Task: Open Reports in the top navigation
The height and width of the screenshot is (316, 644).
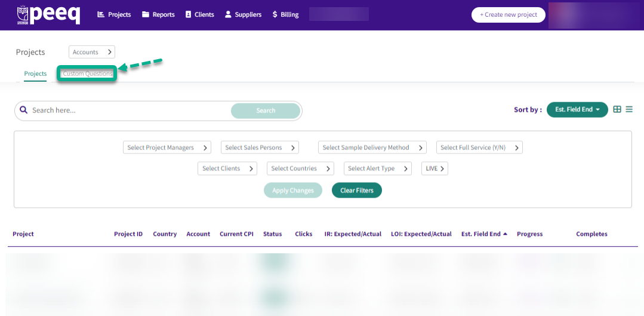Action: pos(158,14)
